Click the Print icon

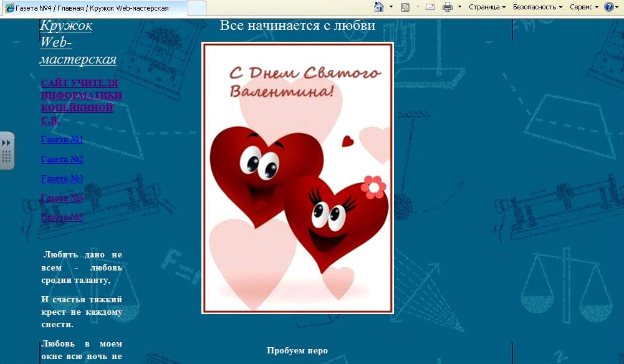tap(447, 7)
